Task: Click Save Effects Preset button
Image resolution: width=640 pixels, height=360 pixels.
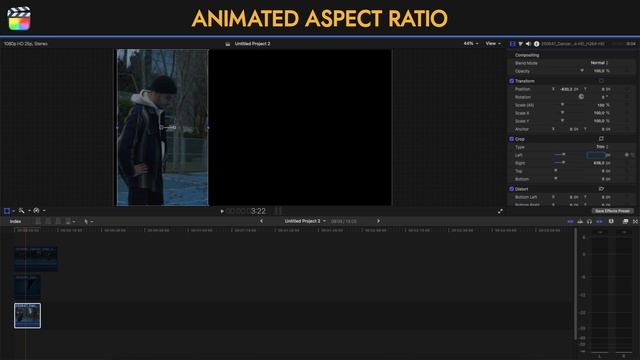Action: (x=612, y=211)
